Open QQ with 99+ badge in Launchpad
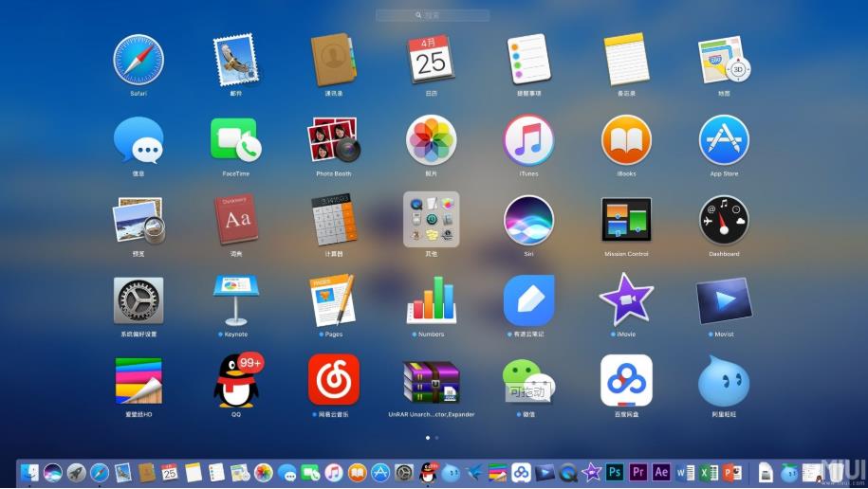Image resolution: width=868 pixels, height=489 pixels. (x=236, y=381)
